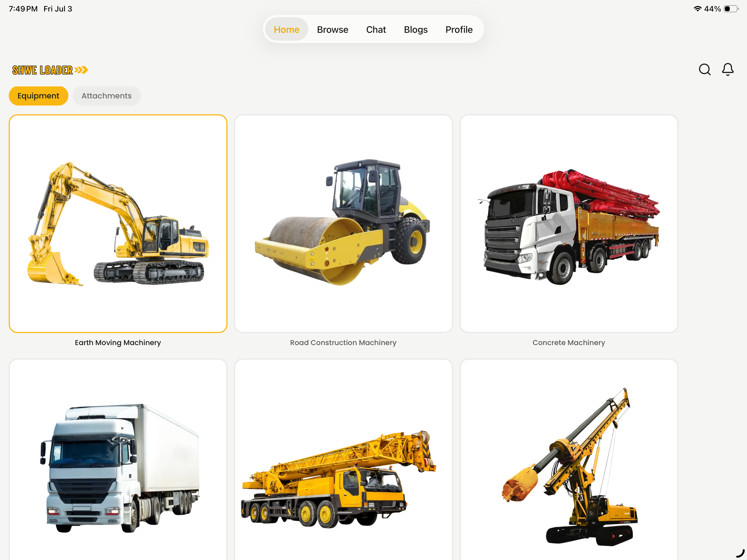The width and height of the screenshot is (747, 560).
Task: Select the Equipment filter pill
Action: click(x=39, y=96)
